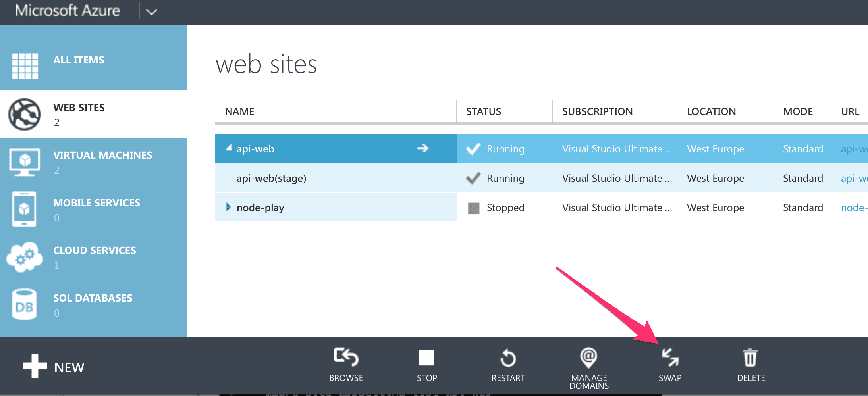Click the Stopped square icon for node-play
868x396 pixels.
473,208
